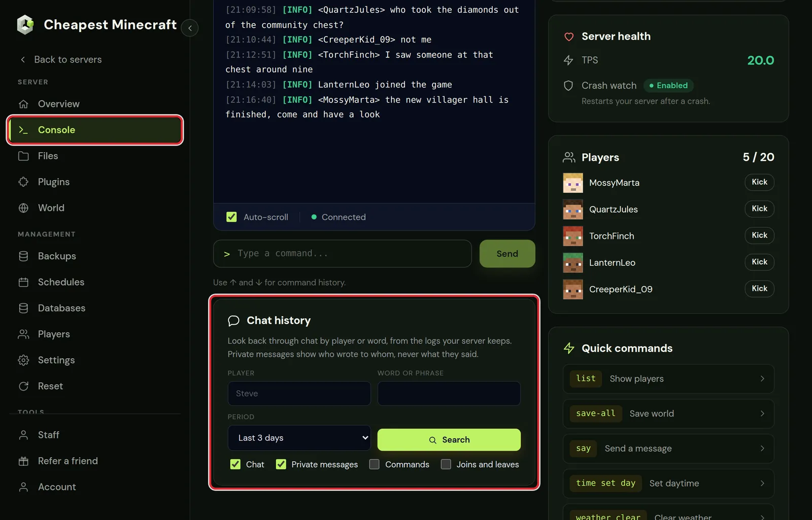Viewport: 812px width, 520px height.
Task: Click the Overview home icon
Action: [23, 104]
